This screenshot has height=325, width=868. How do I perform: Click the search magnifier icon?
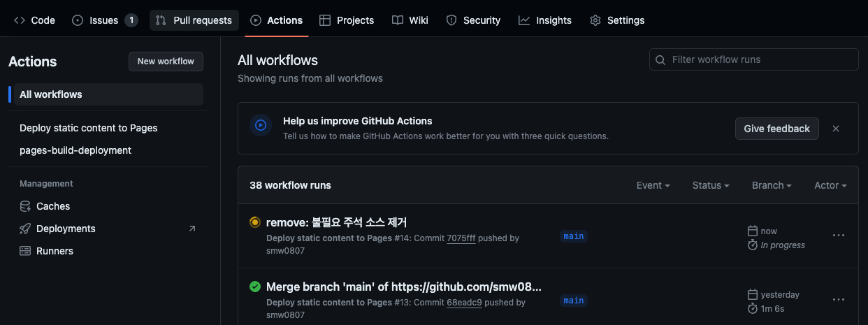(x=661, y=59)
